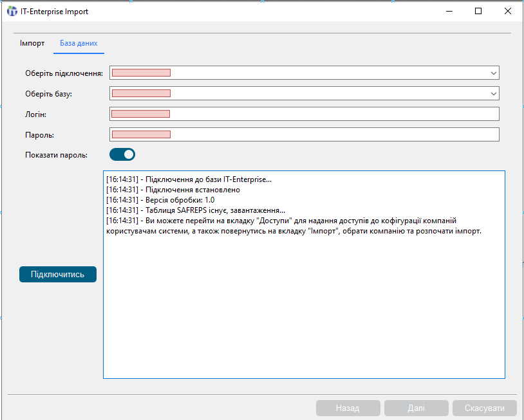This screenshot has height=420, width=524.
Task: Select the База даних tab
Action: click(x=79, y=43)
